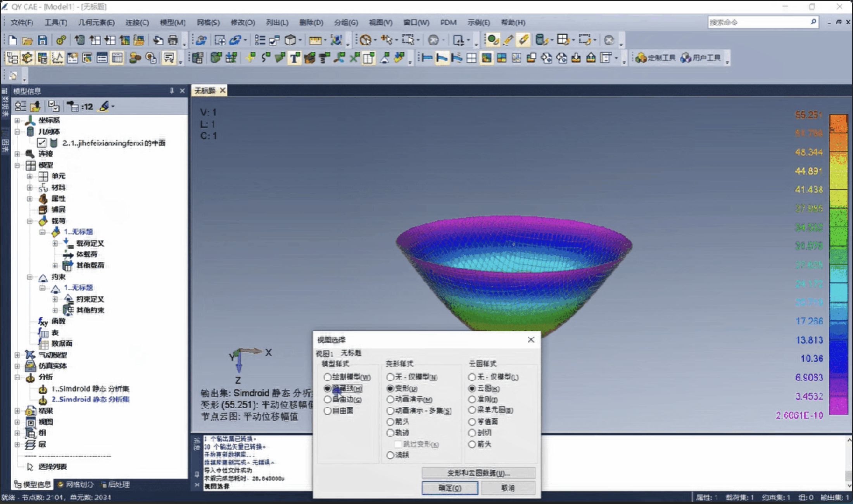
Task: Click the New file icon in the toolbar
Action: coord(12,40)
